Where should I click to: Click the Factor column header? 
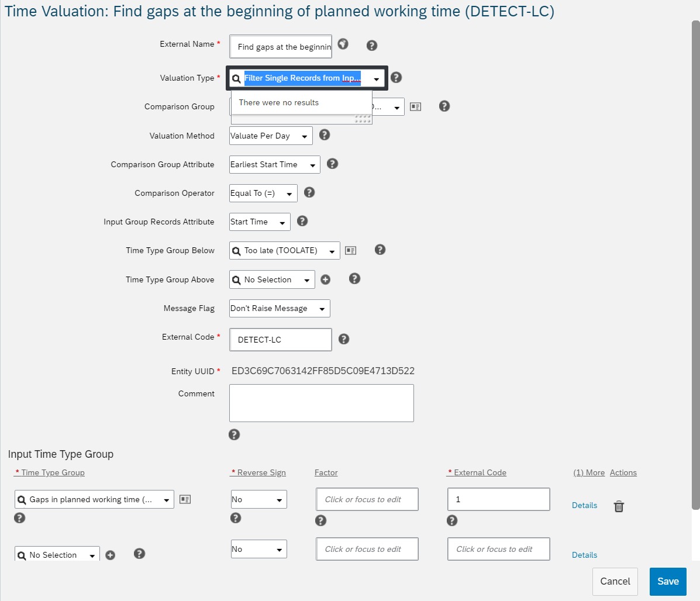tap(326, 472)
